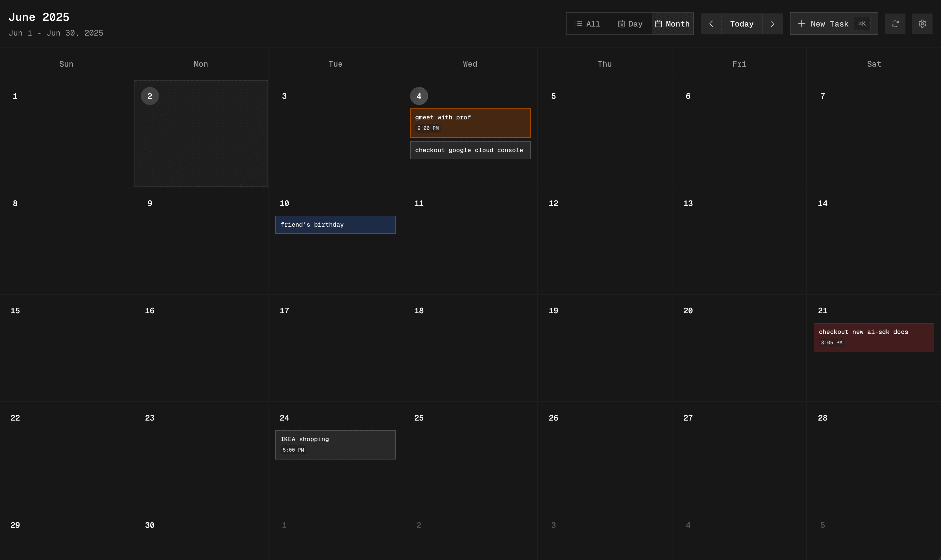This screenshot has width=941, height=560.
Task: Click the date number 24
Action: click(284, 418)
